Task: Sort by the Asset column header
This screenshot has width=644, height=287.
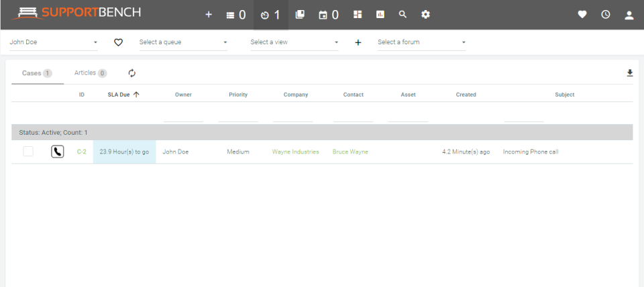Action: pos(409,95)
